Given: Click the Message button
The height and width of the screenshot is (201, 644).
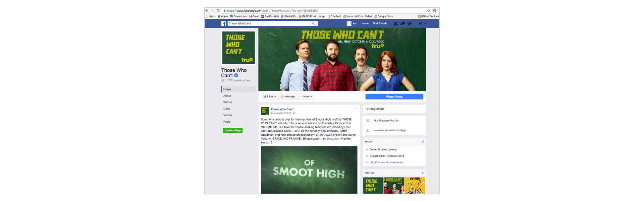Looking at the screenshot, I should (288, 96).
